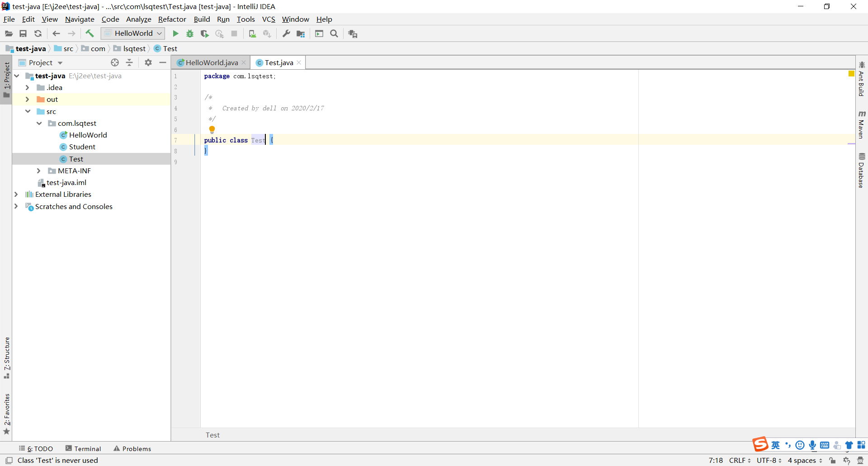Switch Sogou input between Chinese and English
Image resolution: width=868 pixels, height=466 pixels.
[776, 445]
